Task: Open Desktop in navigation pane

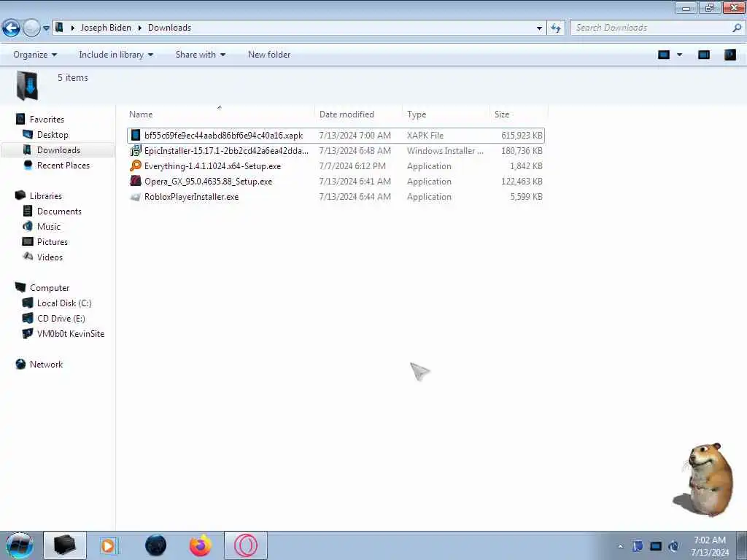Action: tap(53, 135)
